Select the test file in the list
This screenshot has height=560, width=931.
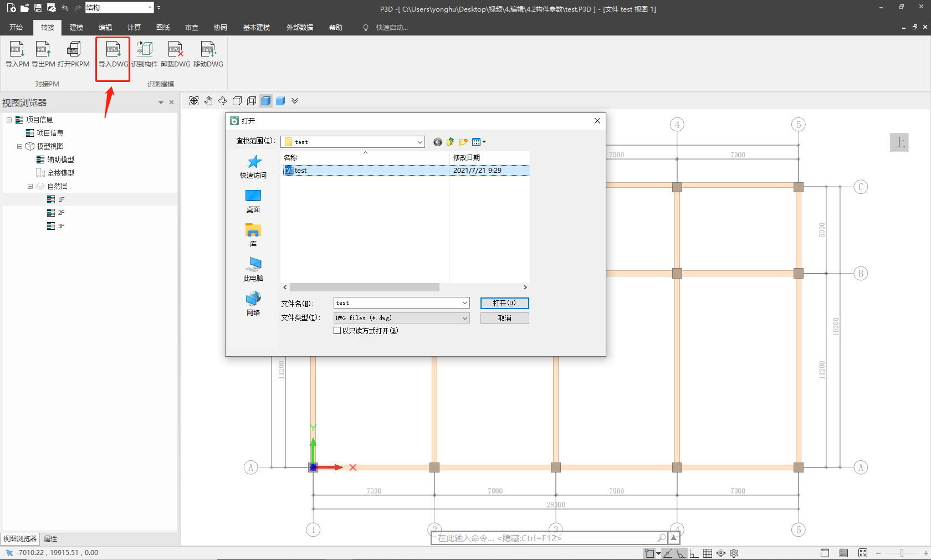click(x=301, y=171)
